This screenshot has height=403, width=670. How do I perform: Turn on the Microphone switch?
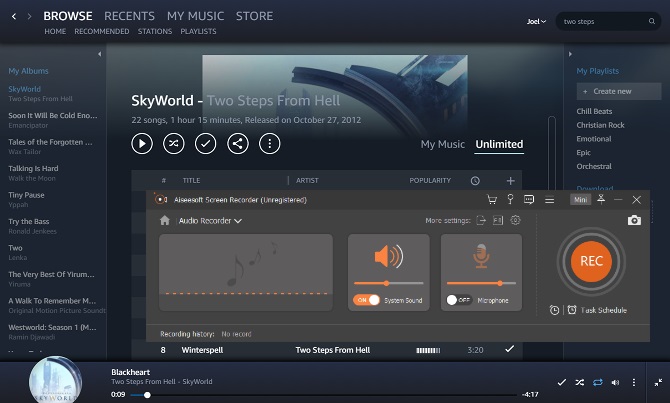(x=459, y=300)
